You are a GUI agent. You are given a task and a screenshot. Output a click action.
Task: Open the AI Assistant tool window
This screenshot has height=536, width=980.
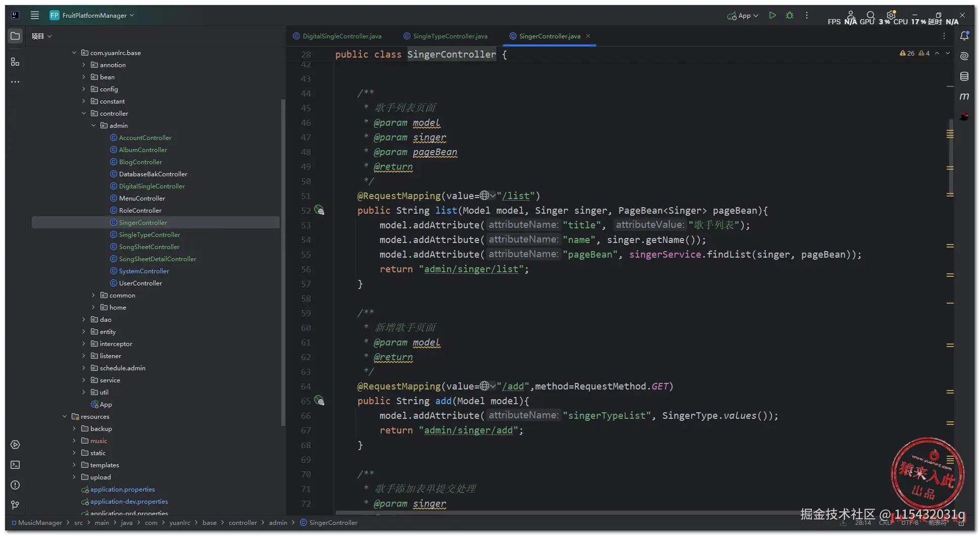pyautogui.click(x=964, y=56)
